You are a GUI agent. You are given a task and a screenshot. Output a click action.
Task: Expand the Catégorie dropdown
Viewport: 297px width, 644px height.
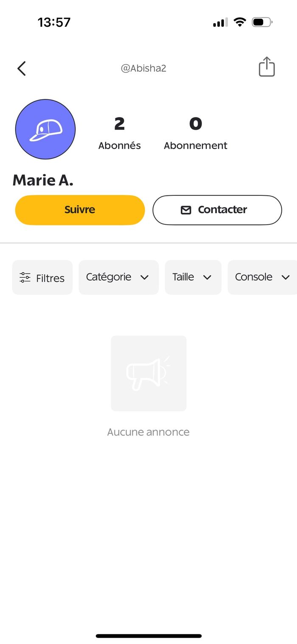coord(118,277)
